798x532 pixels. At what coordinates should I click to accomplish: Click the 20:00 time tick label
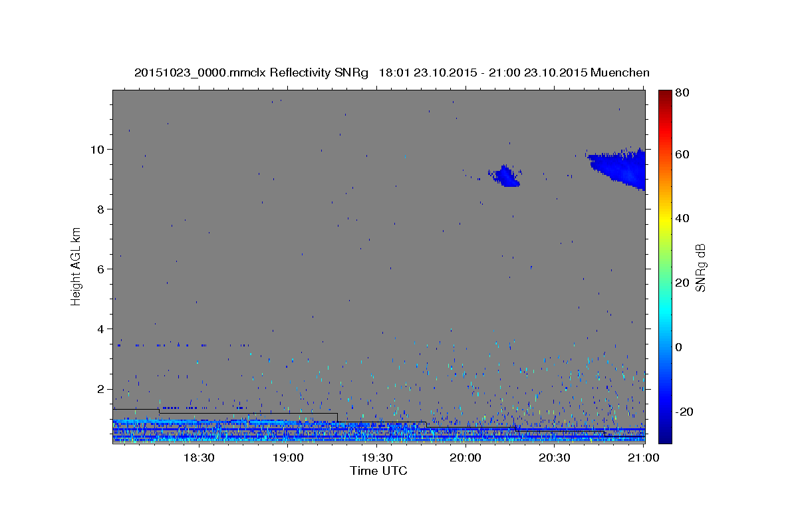click(x=465, y=458)
